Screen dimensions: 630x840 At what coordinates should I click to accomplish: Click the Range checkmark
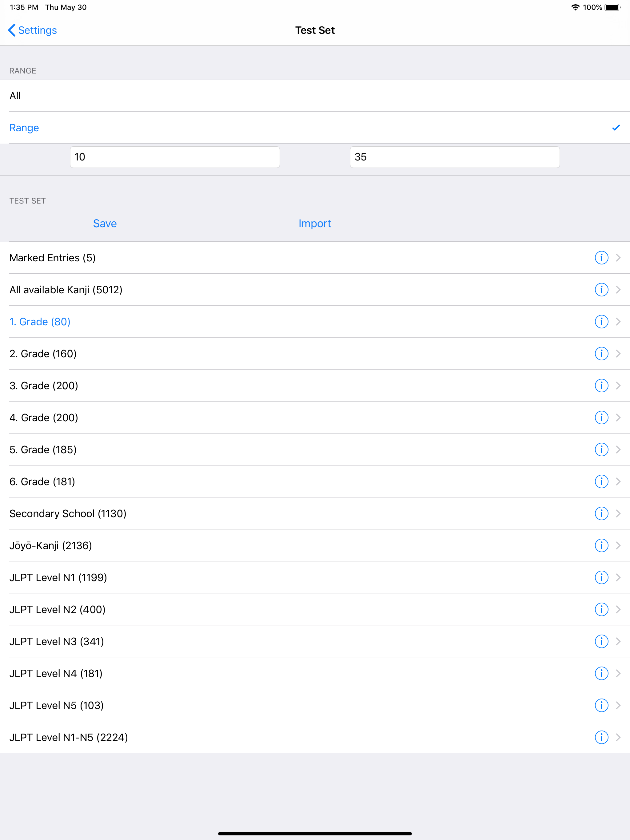(x=616, y=128)
